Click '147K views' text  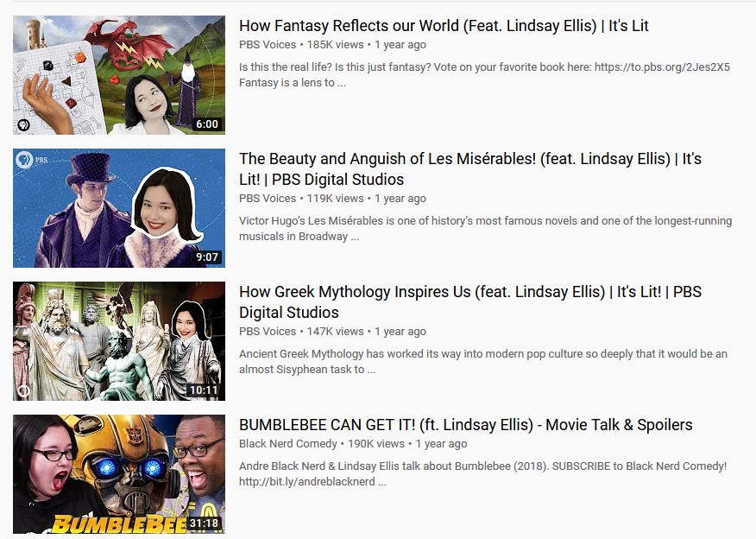click(335, 332)
